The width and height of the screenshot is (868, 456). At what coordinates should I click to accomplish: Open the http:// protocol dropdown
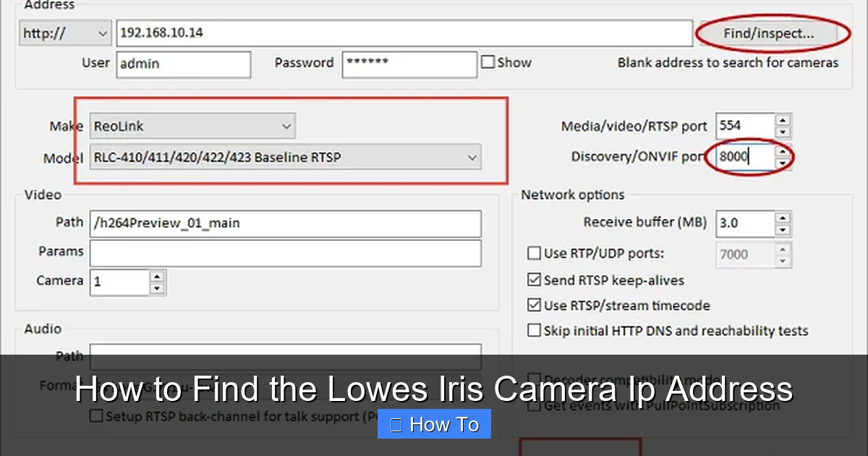pyautogui.click(x=64, y=33)
